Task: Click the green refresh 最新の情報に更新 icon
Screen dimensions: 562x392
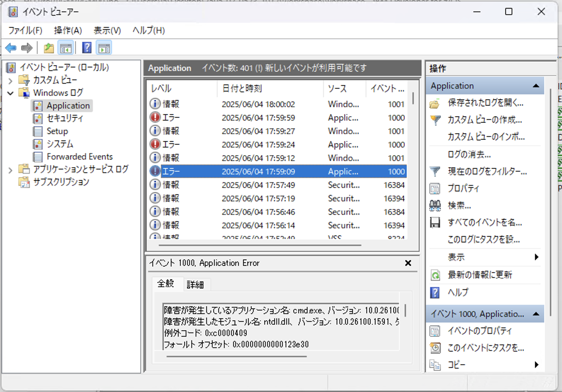Action: (x=435, y=275)
